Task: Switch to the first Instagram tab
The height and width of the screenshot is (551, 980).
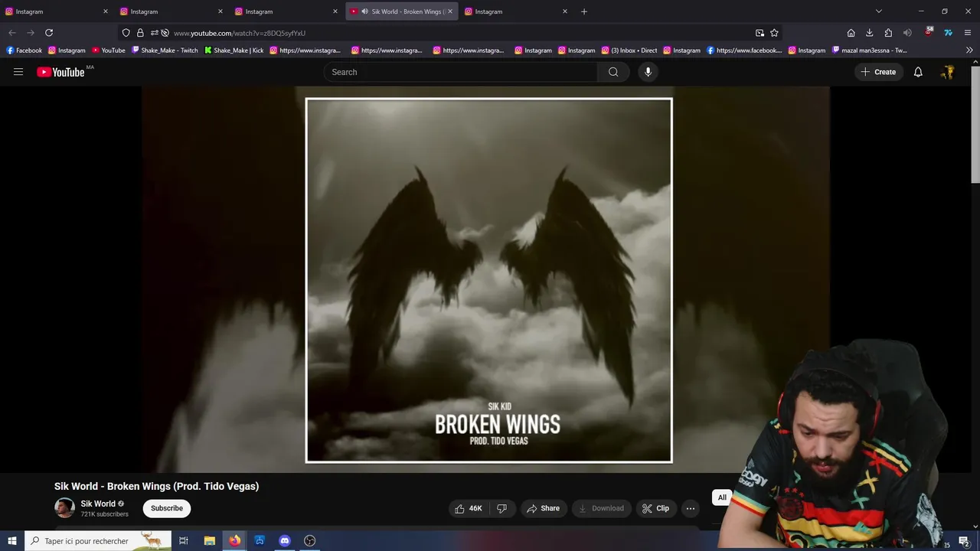Action: 57,11
